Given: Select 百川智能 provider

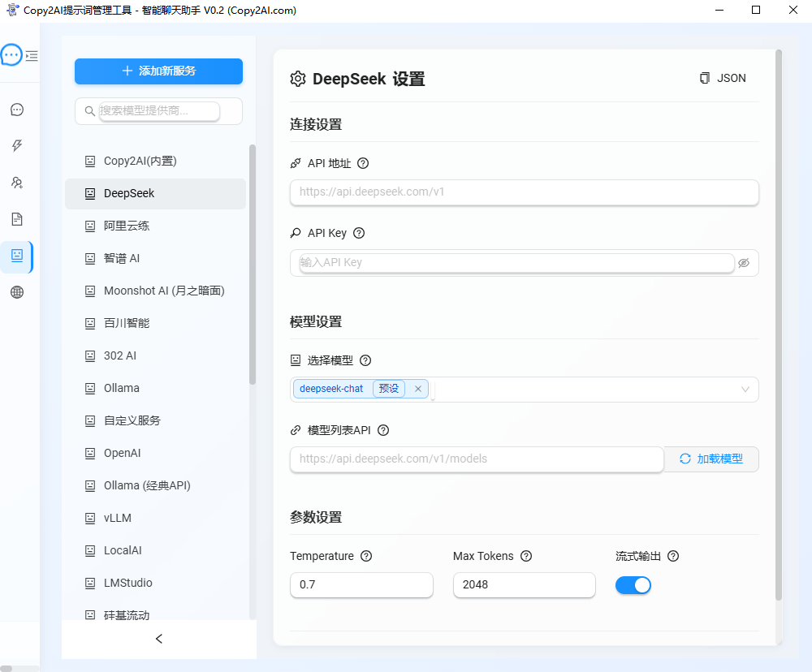Looking at the screenshot, I should tap(155, 323).
